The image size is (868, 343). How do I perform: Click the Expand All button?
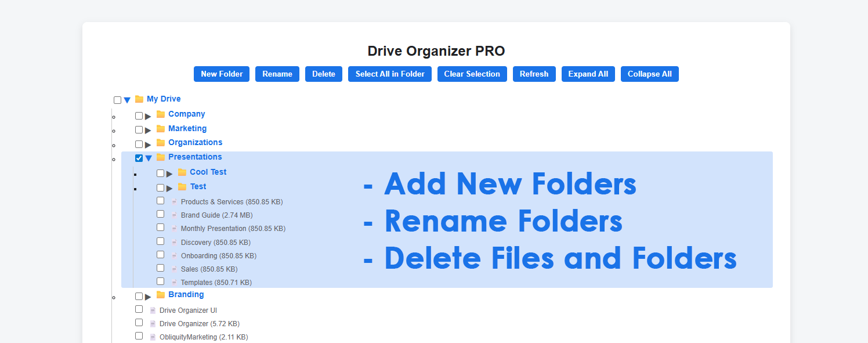588,74
